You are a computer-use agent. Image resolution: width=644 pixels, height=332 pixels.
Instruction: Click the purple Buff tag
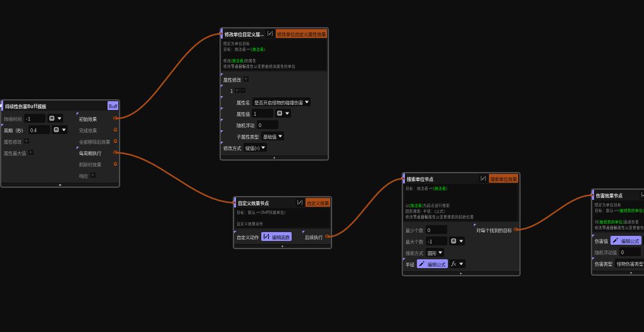pyautogui.click(x=113, y=106)
